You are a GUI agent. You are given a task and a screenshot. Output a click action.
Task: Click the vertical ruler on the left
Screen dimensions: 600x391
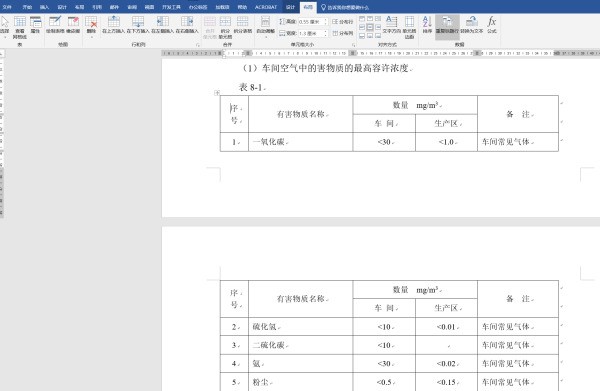[x=2, y=134]
